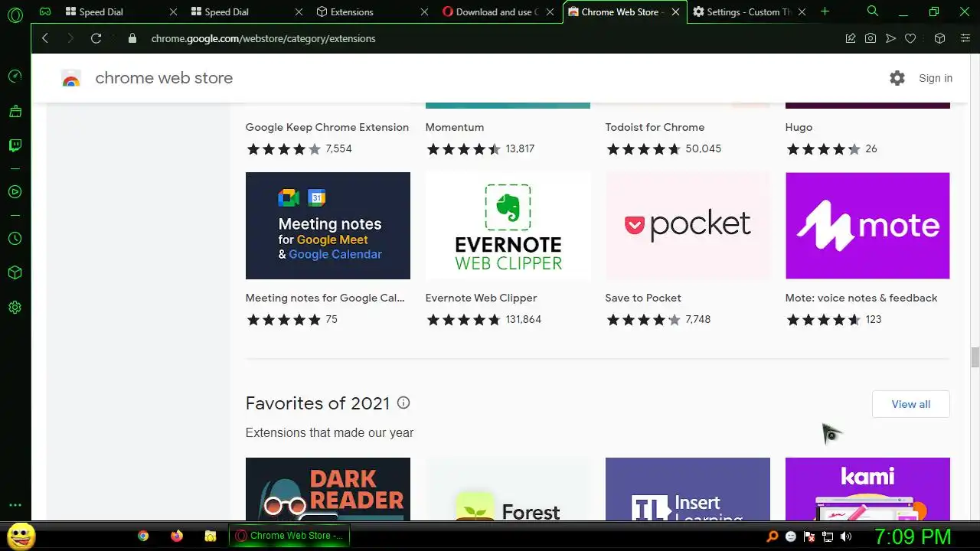Open the mote extension thumbnail
980x551 pixels.
pos(867,226)
